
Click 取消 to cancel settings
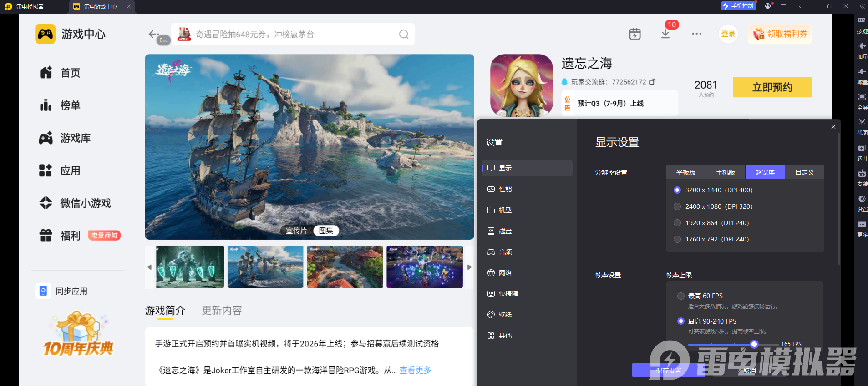[750, 371]
